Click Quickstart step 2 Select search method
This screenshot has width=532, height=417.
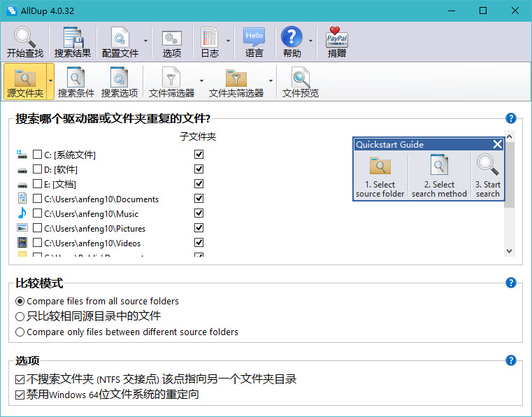pos(439,176)
